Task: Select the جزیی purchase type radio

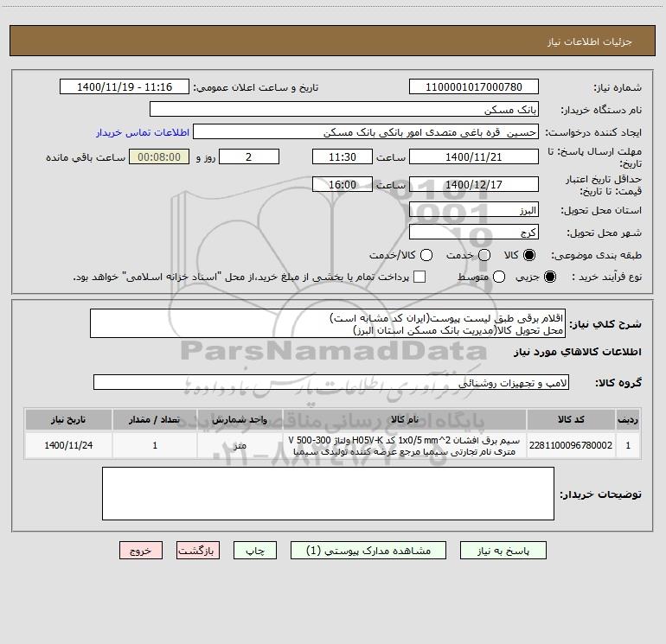Action: click(x=549, y=277)
